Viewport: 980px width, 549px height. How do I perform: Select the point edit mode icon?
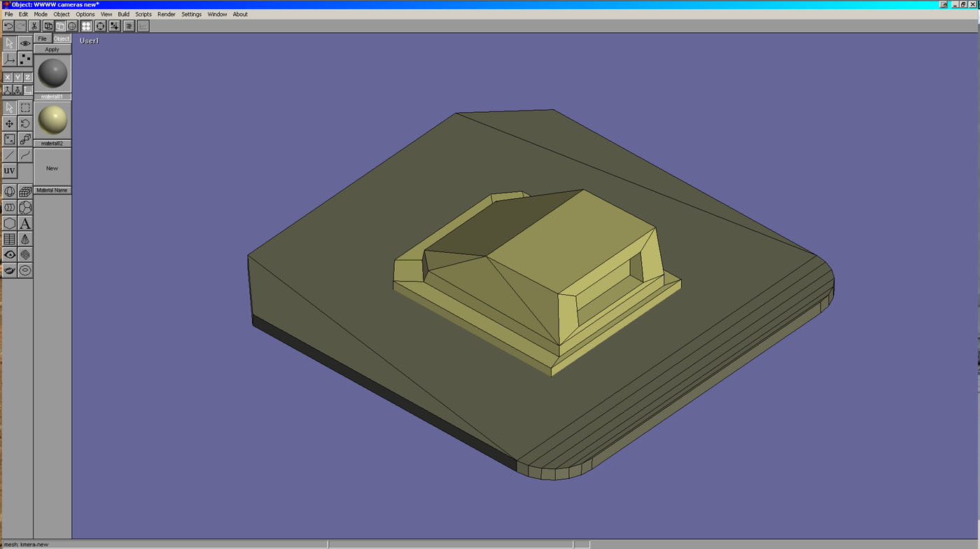point(25,60)
